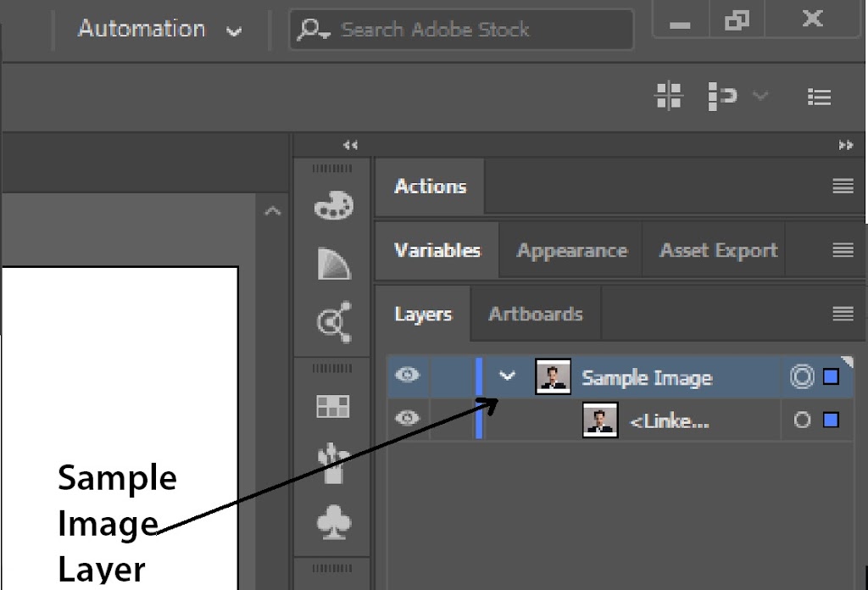
Task: Open the Layers panel hamburger menu
Action: tap(842, 314)
